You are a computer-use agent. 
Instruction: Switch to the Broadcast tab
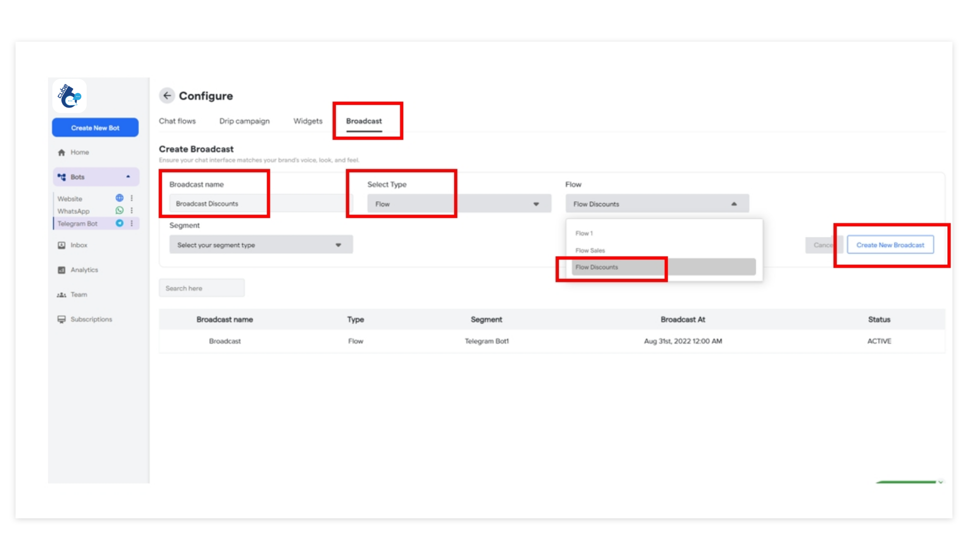(364, 121)
